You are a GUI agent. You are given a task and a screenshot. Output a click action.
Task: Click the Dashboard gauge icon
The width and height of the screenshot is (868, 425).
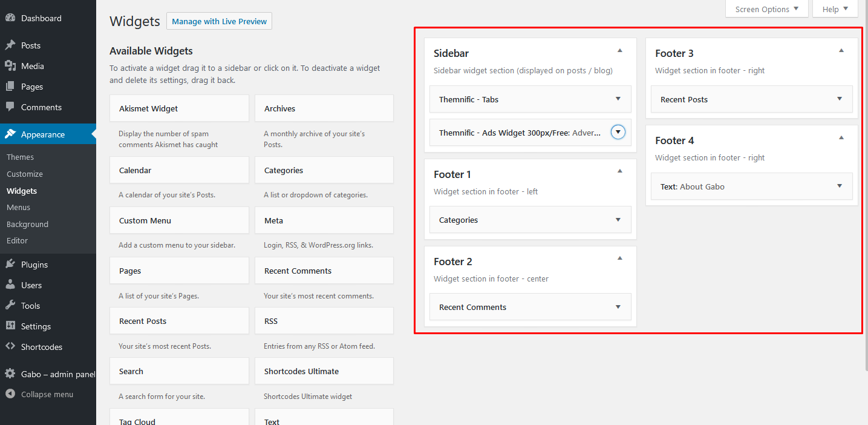coord(10,18)
